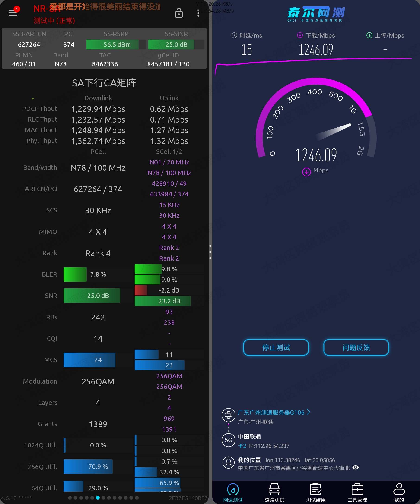Open the 我的 profile tab icon

click(399, 492)
